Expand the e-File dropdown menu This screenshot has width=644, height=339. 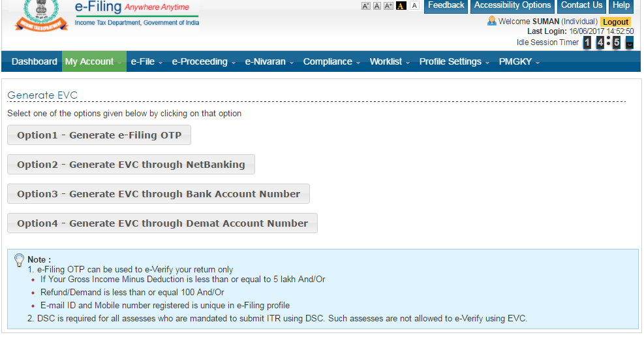[146, 61]
